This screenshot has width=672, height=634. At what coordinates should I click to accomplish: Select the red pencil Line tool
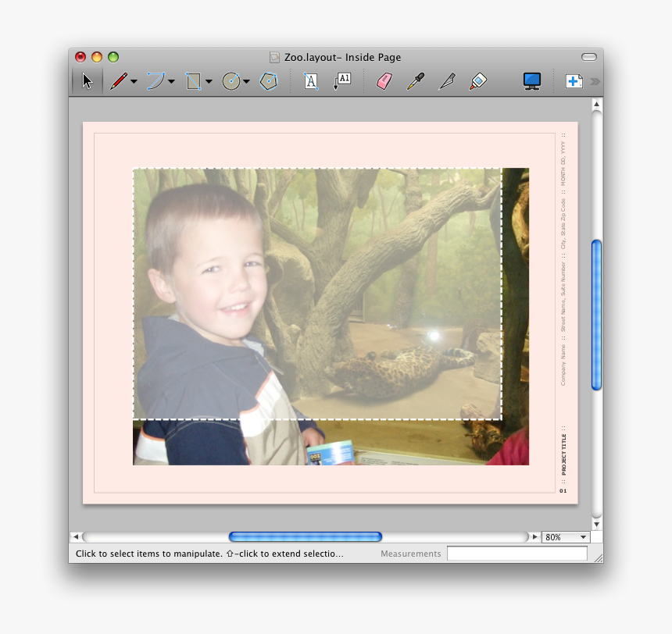coord(118,81)
